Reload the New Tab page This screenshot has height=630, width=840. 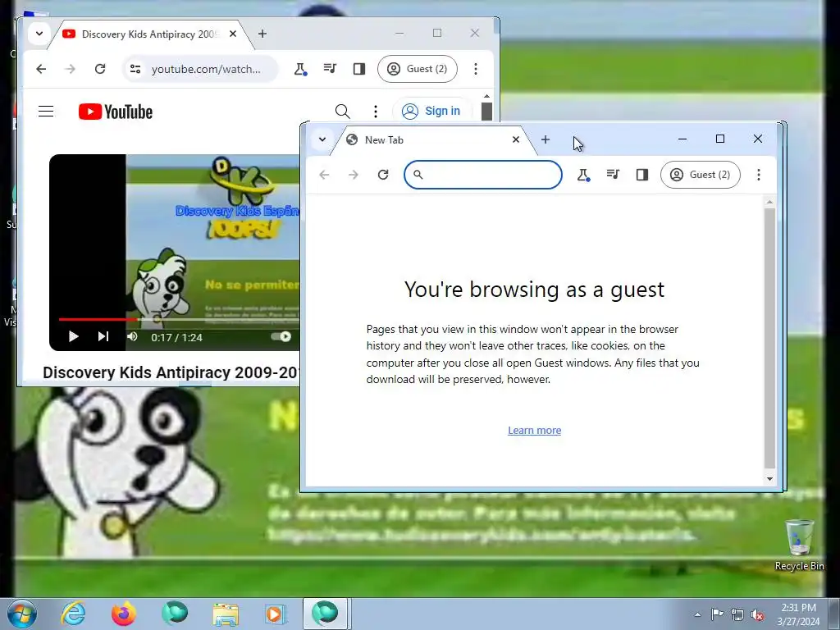point(383,175)
